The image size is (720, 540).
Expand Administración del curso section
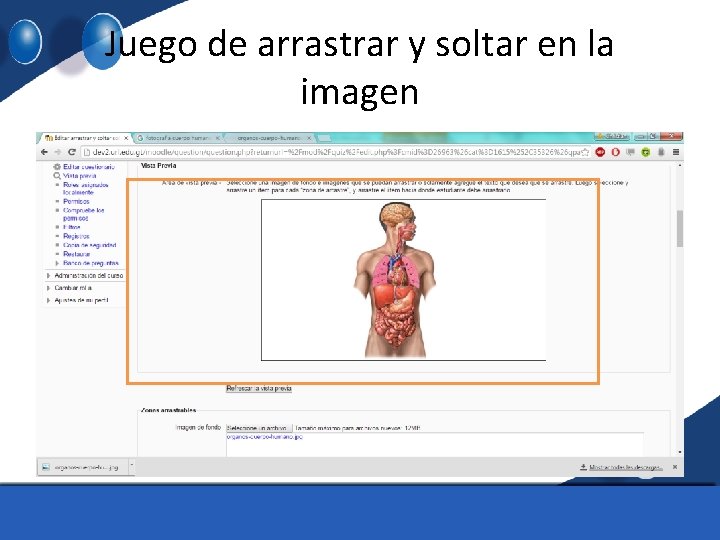pyautogui.click(x=48, y=276)
